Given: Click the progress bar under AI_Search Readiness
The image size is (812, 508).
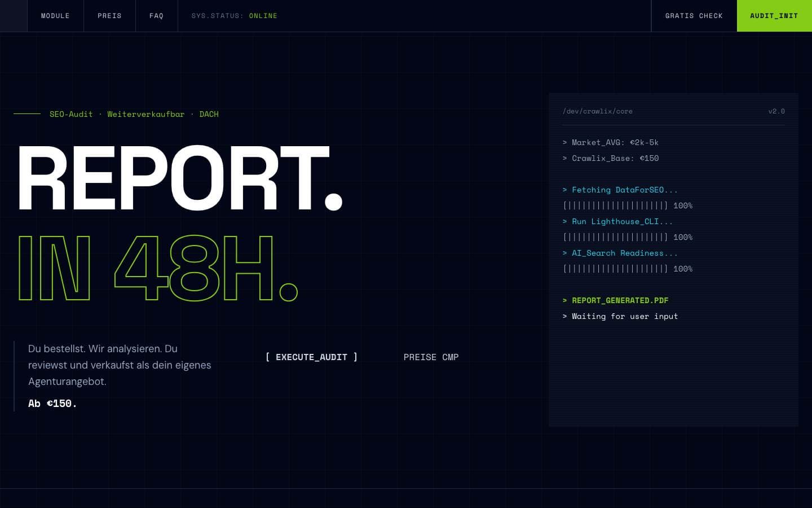Looking at the screenshot, I should [x=628, y=269].
